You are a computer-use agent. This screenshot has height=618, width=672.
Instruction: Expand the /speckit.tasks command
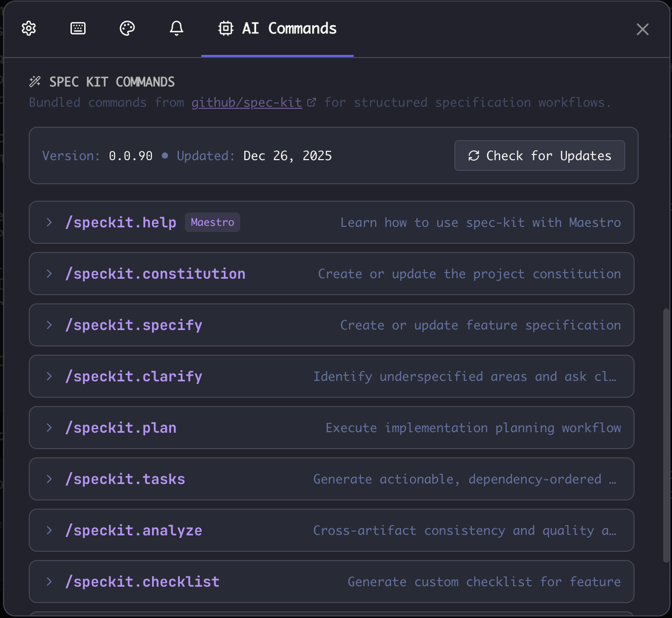(x=49, y=479)
